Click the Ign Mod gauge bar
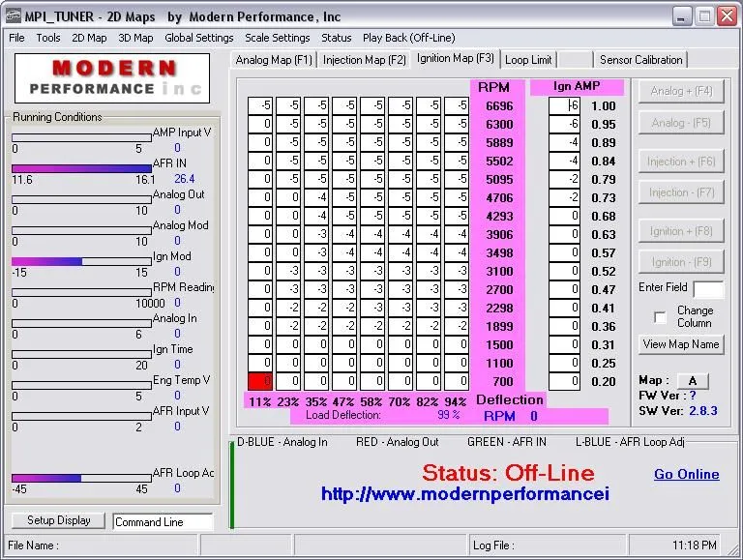This screenshot has width=743, height=560. (81, 261)
